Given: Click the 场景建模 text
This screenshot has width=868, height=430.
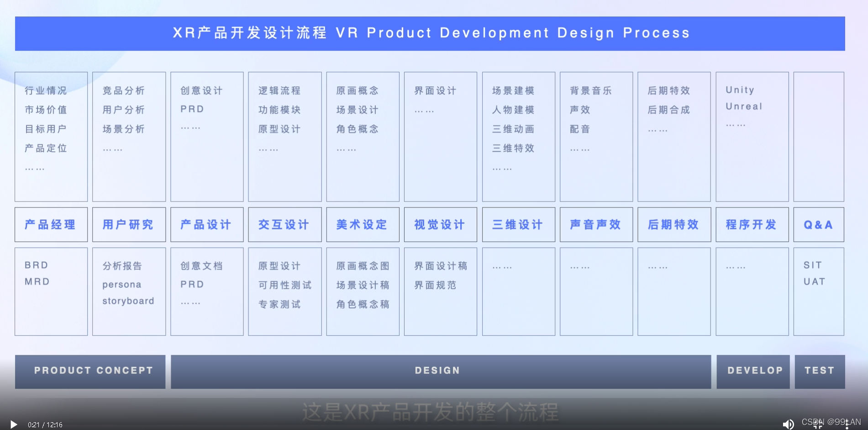Looking at the screenshot, I should pos(513,90).
